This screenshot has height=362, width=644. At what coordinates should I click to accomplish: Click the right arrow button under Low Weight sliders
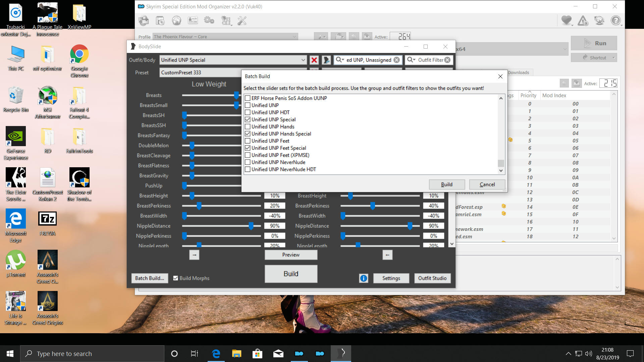pos(194,255)
